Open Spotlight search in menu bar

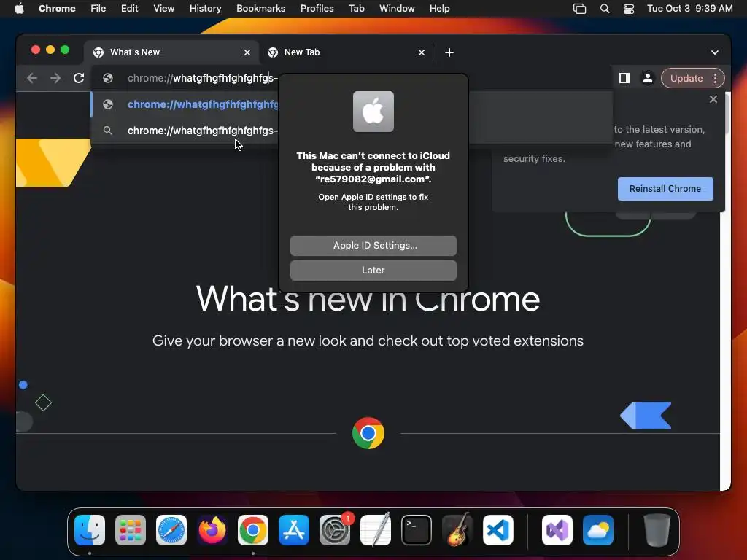(x=605, y=9)
